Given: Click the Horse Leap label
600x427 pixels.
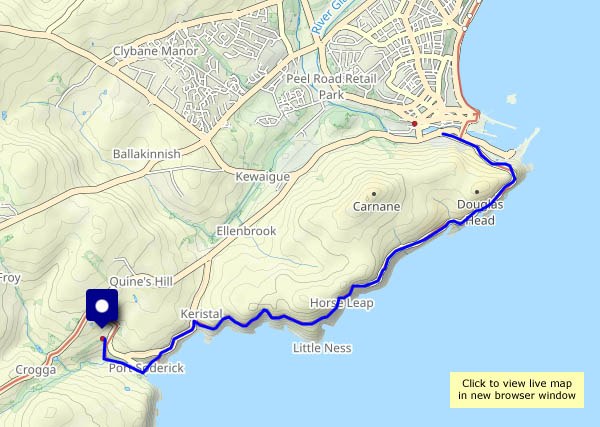Looking at the screenshot, I should tap(342, 303).
